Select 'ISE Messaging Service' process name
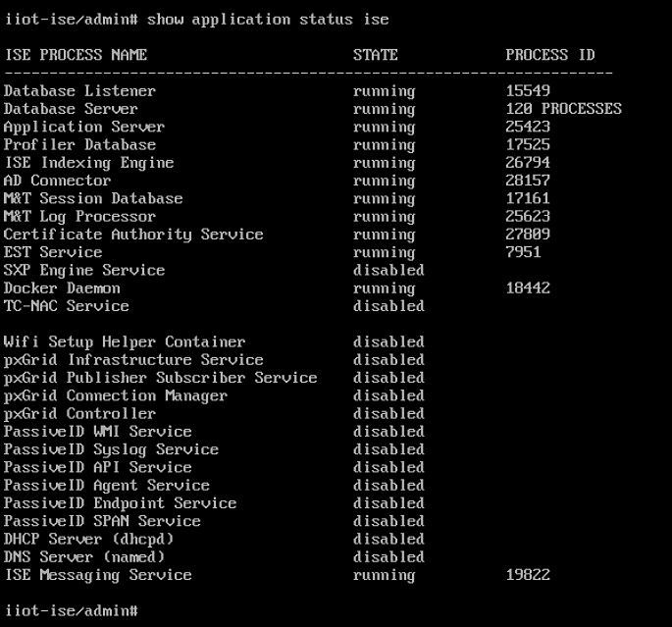The height and width of the screenshot is (627, 672). 98,576
